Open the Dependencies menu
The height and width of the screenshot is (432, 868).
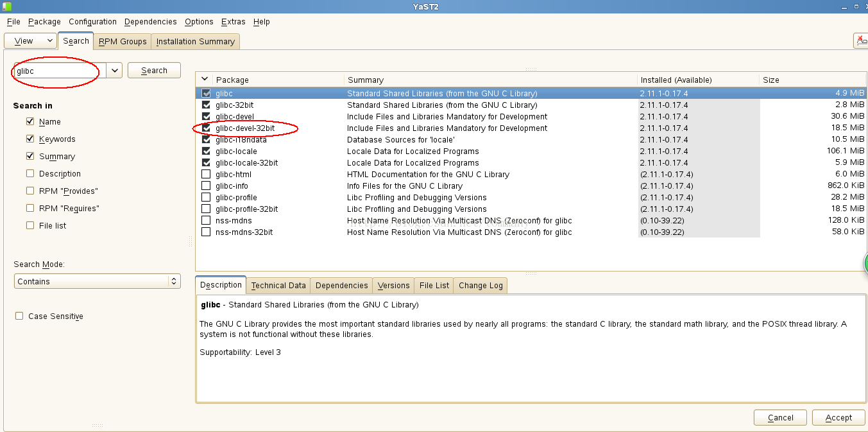151,21
